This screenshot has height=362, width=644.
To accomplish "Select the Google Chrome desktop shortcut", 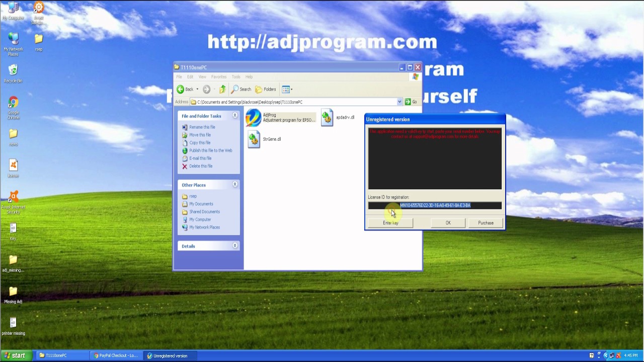I will coord(13,108).
